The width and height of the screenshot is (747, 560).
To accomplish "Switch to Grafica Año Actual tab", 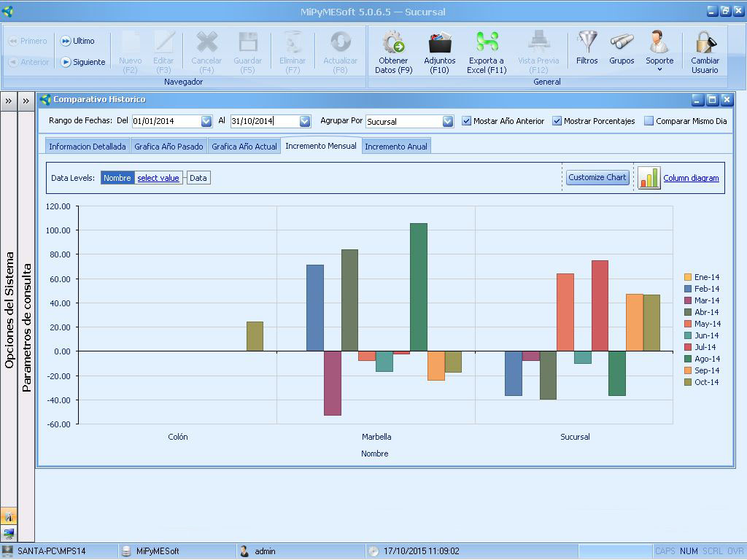I will (x=244, y=147).
